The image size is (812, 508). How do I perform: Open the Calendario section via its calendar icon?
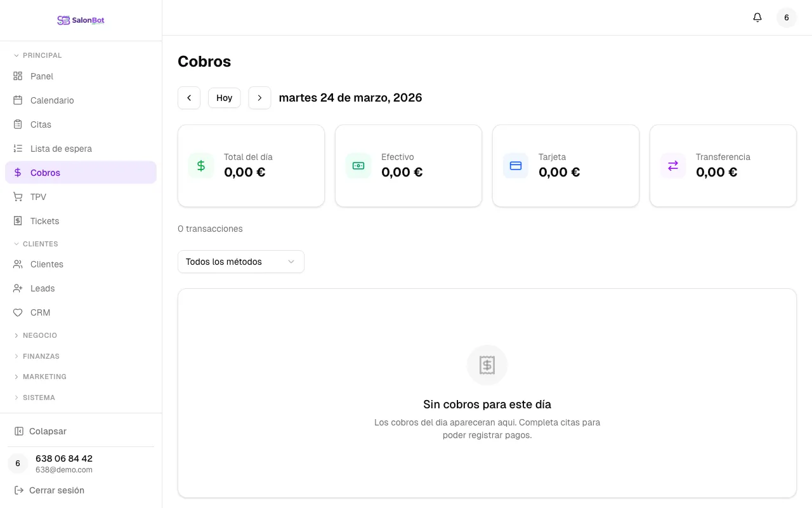point(18,100)
